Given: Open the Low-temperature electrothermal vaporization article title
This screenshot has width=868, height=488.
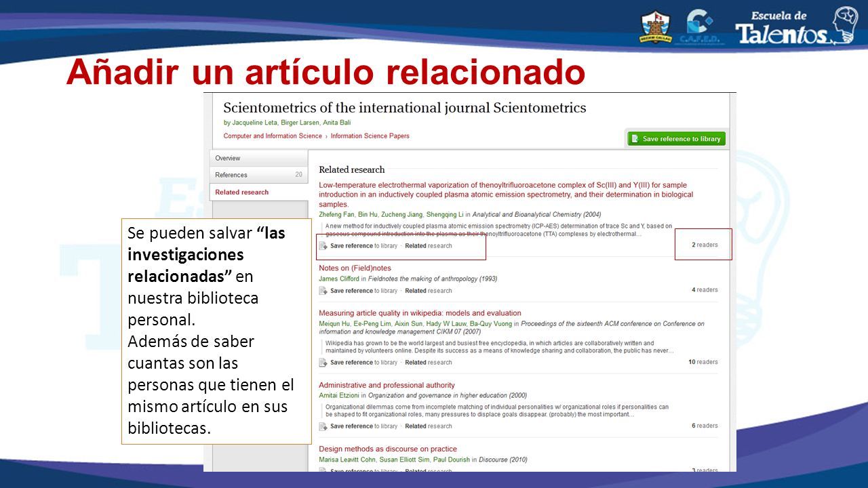Looking at the screenshot, I should (506, 195).
